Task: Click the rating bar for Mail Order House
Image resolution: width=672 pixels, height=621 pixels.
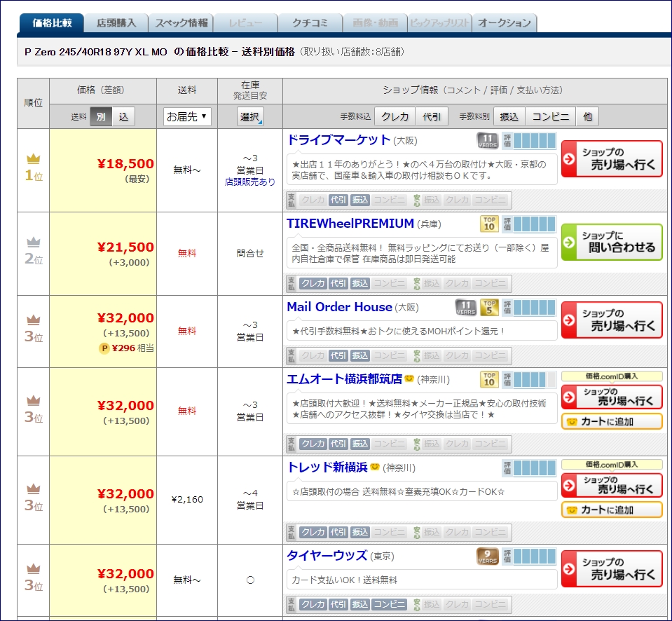Action: click(529, 307)
